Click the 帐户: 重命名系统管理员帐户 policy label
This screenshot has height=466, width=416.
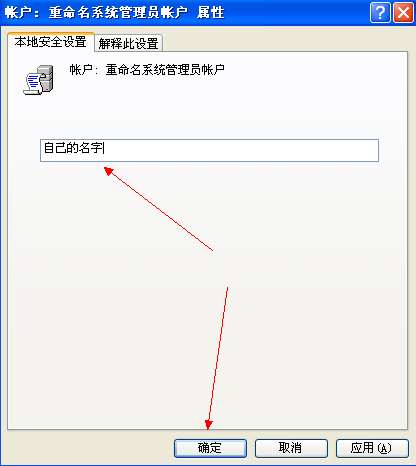[x=147, y=70]
